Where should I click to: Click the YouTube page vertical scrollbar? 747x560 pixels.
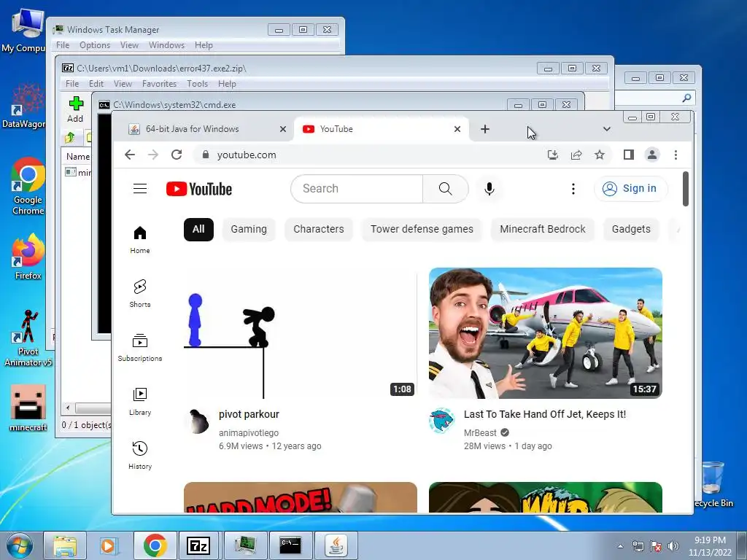[x=686, y=189]
